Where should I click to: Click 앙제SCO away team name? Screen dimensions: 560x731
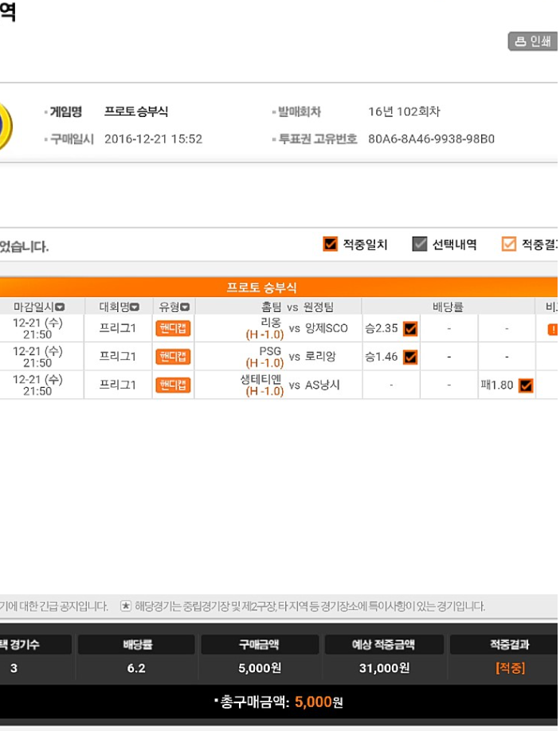[327, 329]
